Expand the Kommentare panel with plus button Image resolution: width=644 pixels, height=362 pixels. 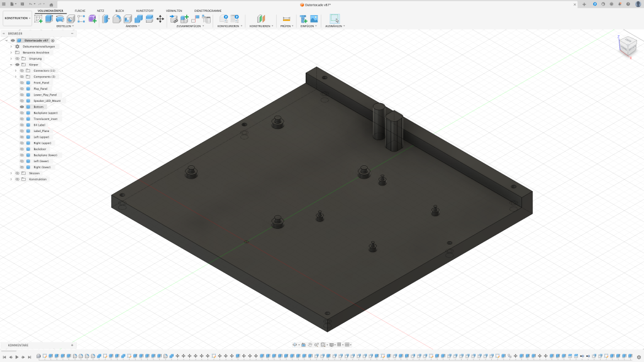(72, 345)
